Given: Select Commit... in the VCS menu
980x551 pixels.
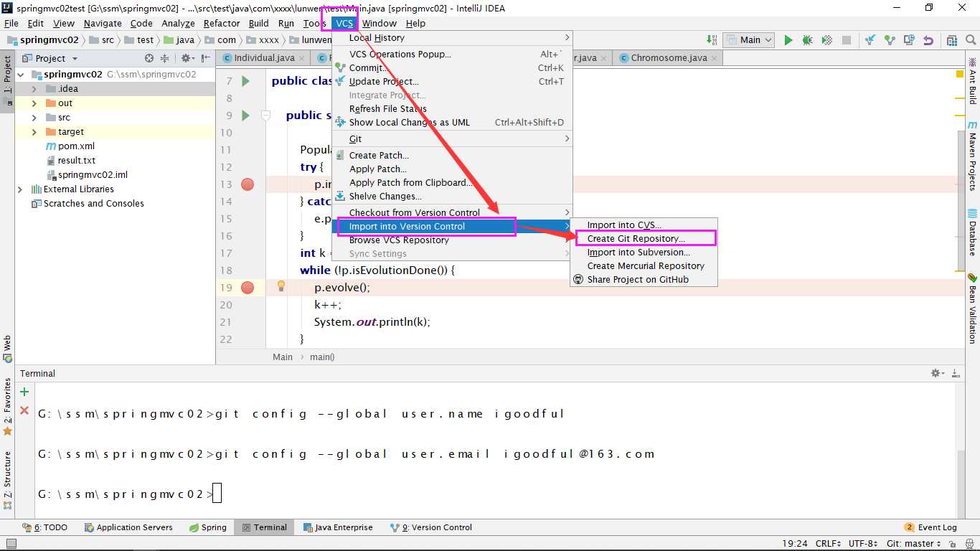Looking at the screenshot, I should coord(452,68).
